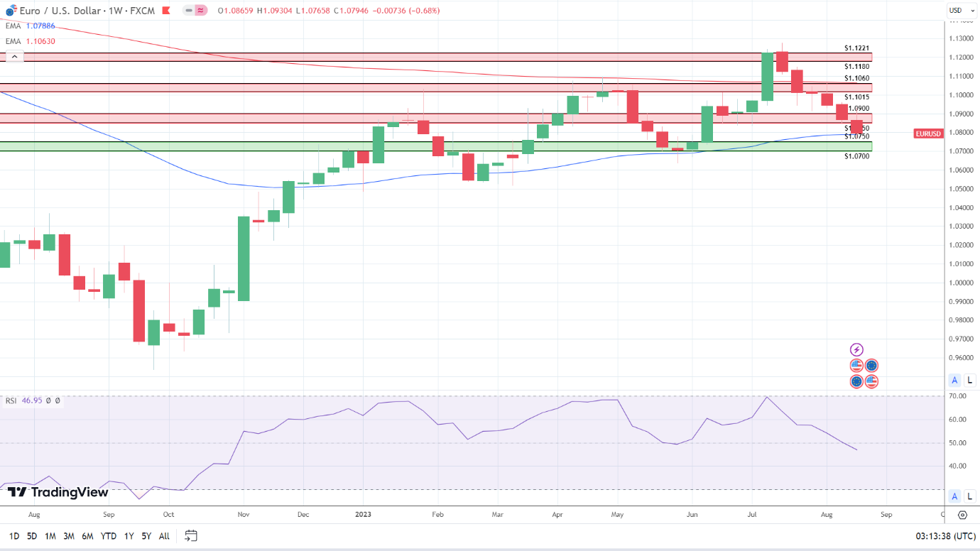The width and height of the screenshot is (980, 551).
Task: Select the All range tab
Action: [x=164, y=536]
